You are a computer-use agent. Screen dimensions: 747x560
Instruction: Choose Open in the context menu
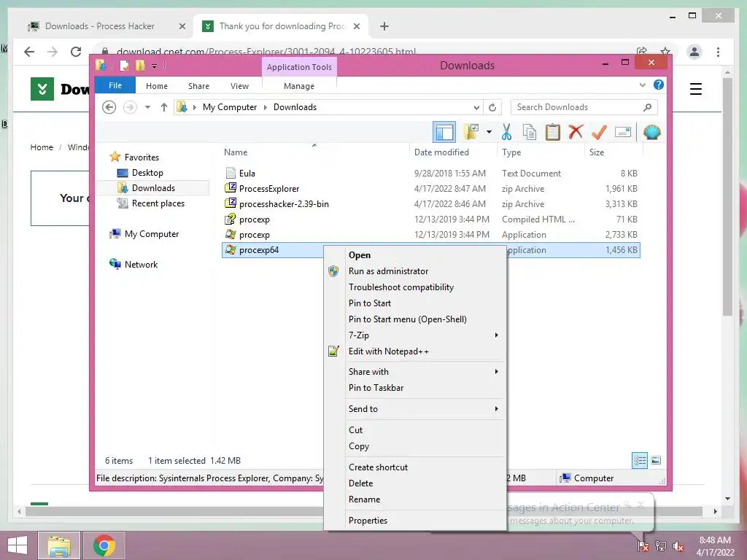(x=359, y=255)
